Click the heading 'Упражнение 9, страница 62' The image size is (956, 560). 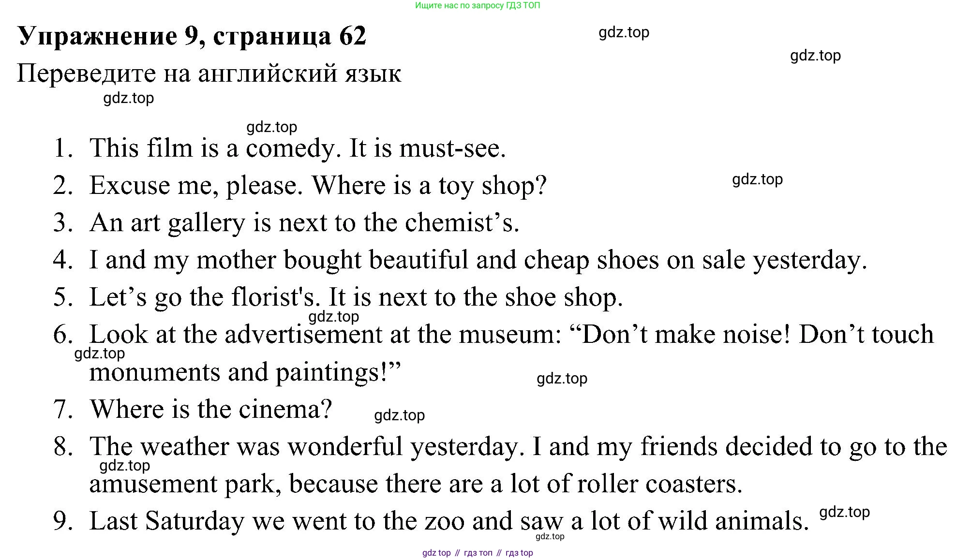(192, 36)
